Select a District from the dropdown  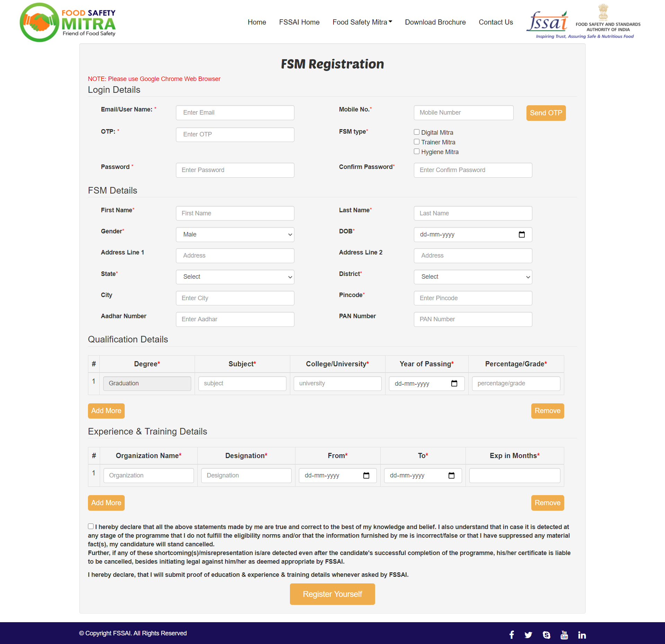[x=472, y=277]
